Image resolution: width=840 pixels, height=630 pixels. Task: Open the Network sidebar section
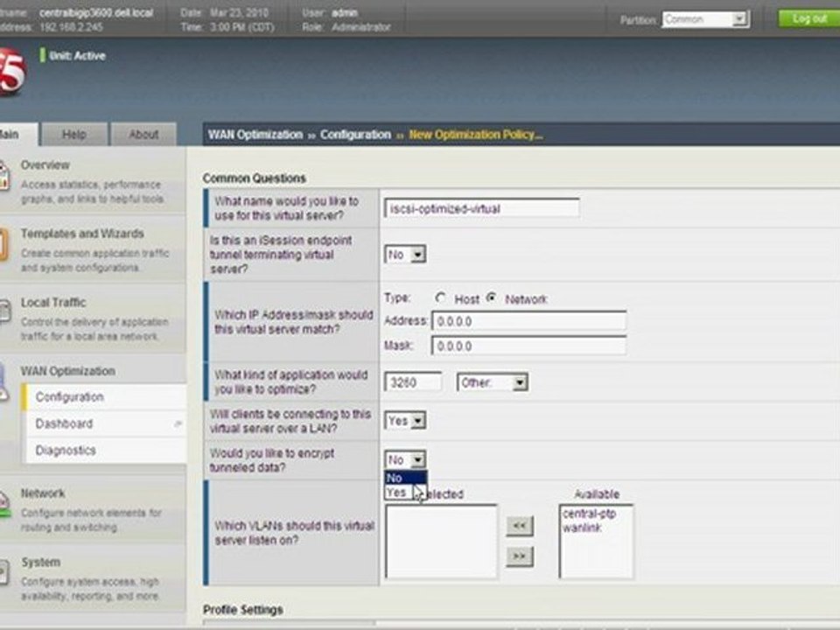click(x=43, y=493)
